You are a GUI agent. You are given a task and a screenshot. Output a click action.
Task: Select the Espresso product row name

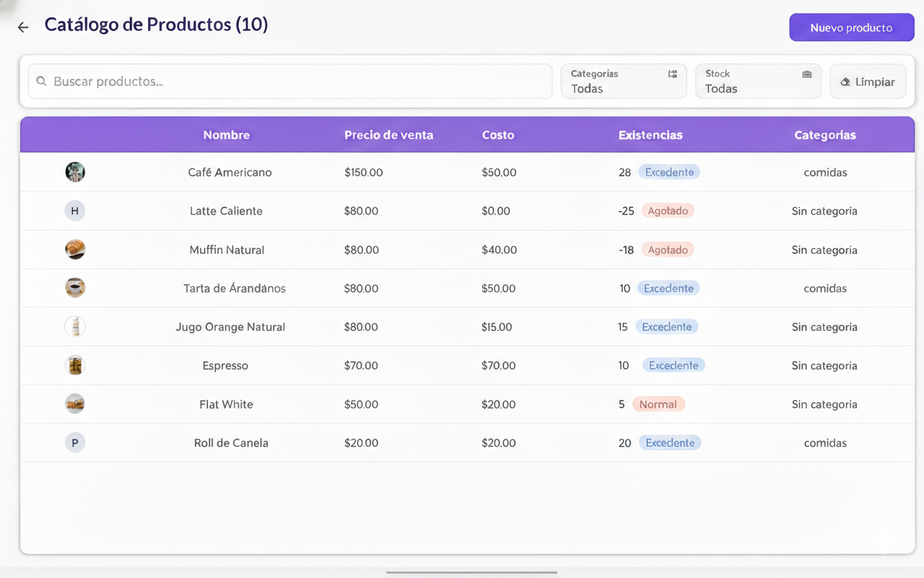click(x=225, y=366)
